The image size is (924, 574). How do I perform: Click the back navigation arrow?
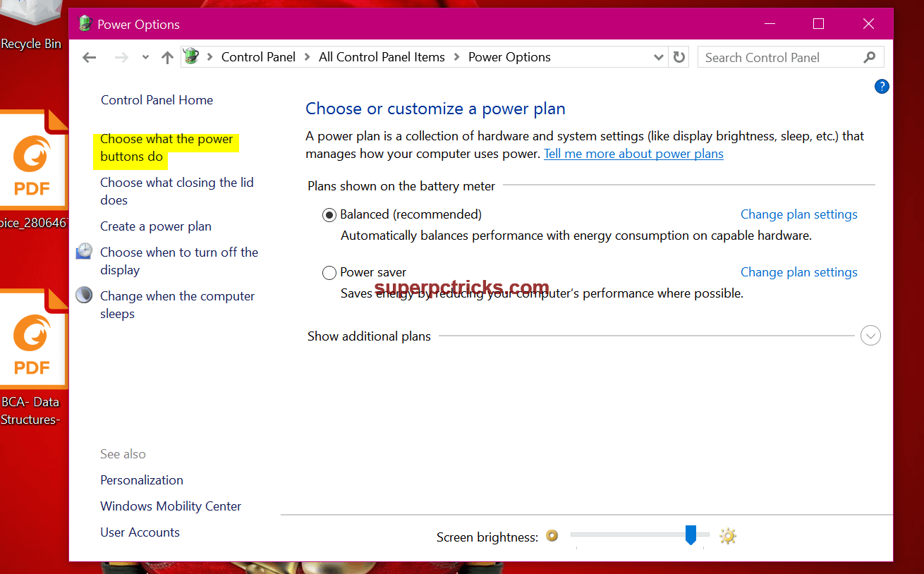click(89, 57)
